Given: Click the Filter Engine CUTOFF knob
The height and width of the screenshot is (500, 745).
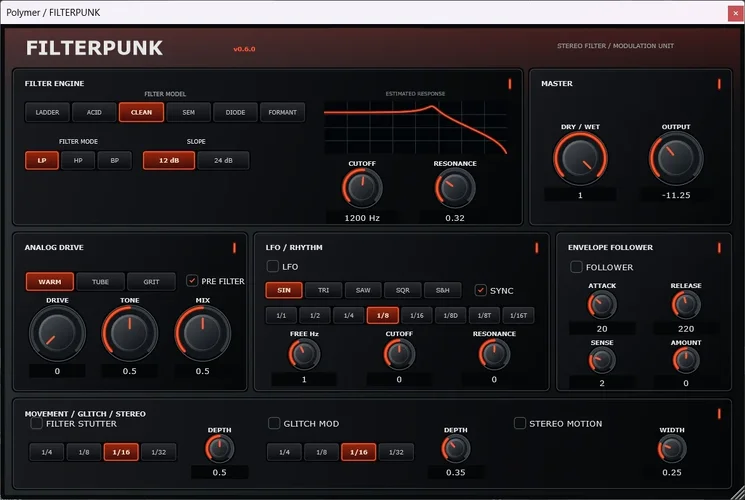Looking at the screenshot, I should click(362, 188).
